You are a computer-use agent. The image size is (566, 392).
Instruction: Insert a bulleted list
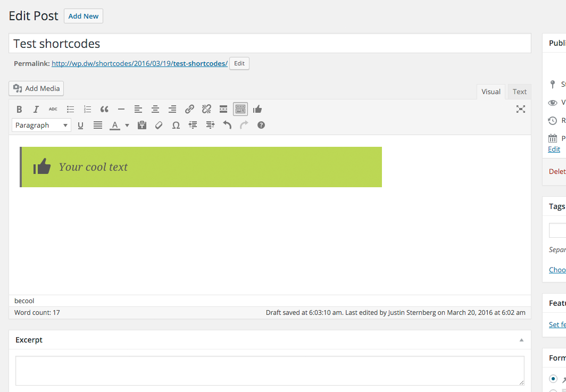point(70,109)
